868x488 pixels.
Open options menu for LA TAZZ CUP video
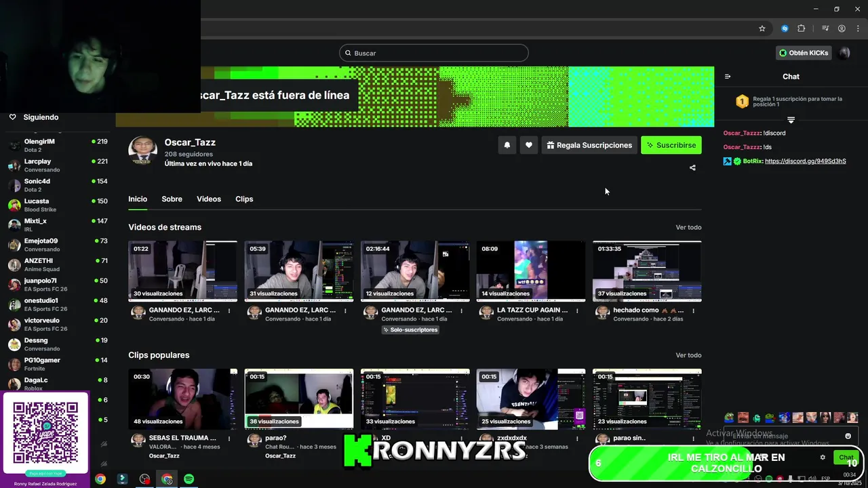click(577, 310)
